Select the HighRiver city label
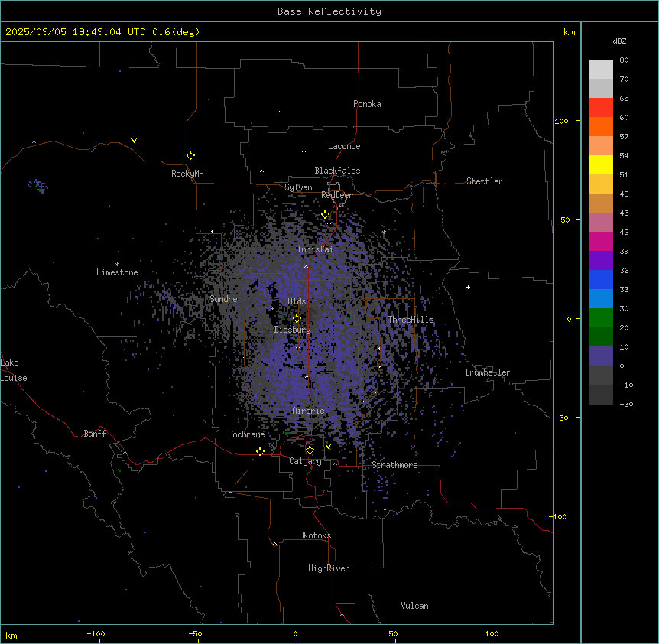The image size is (659, 644). 329,568
